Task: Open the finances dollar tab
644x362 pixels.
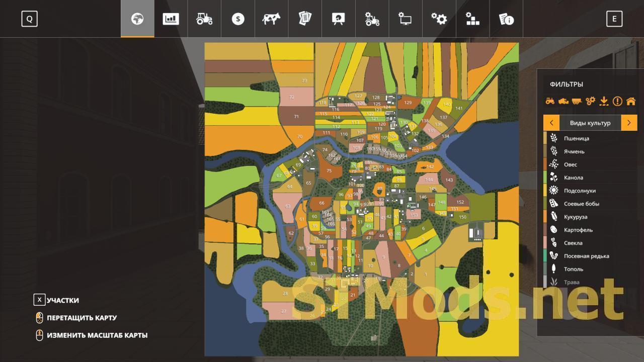Action: (238, 19)
